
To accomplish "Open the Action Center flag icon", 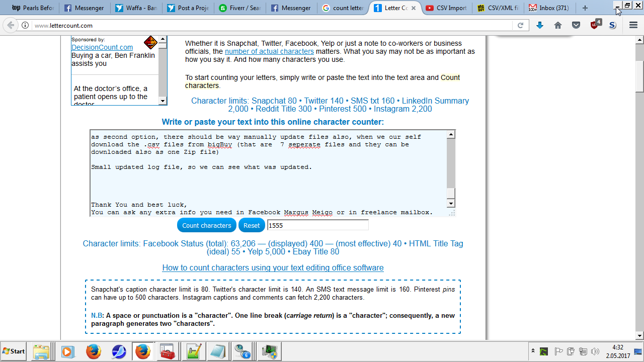I will pos(558,351).
